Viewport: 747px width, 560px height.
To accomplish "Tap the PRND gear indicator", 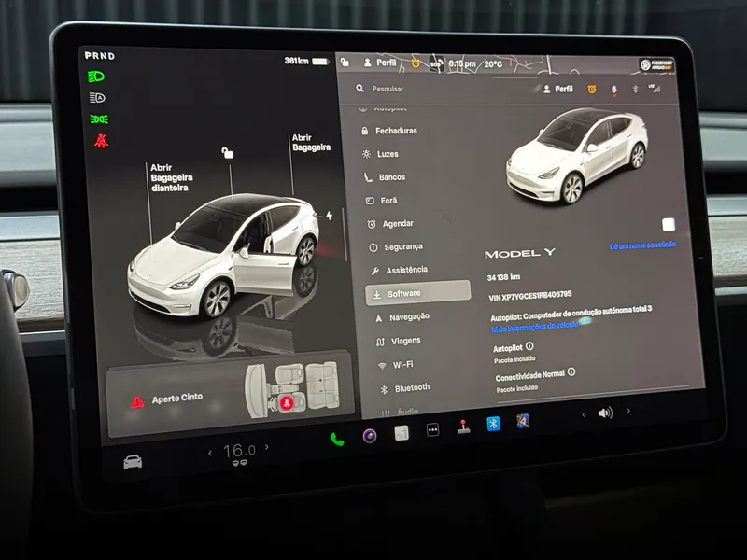I will [x=100, y=56].
